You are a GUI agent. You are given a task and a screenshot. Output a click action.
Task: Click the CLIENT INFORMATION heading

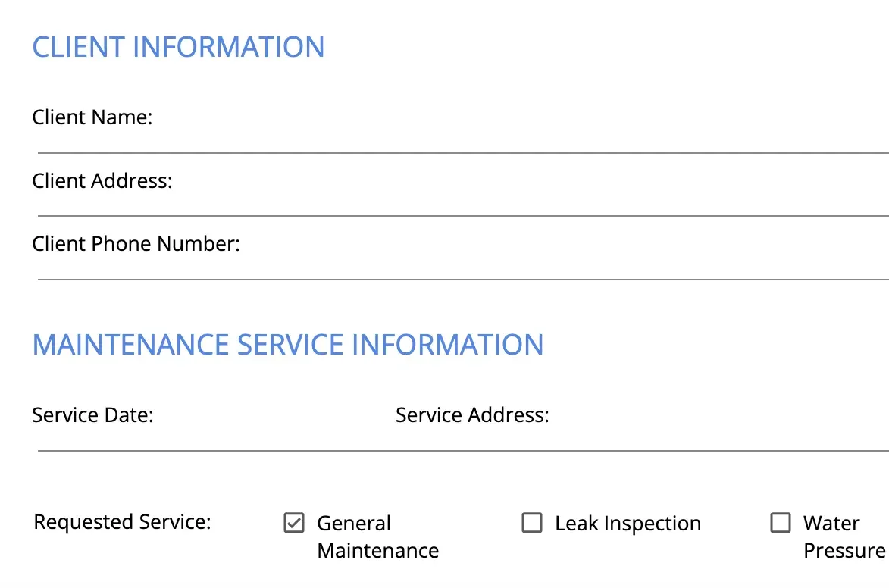[178, 47]
